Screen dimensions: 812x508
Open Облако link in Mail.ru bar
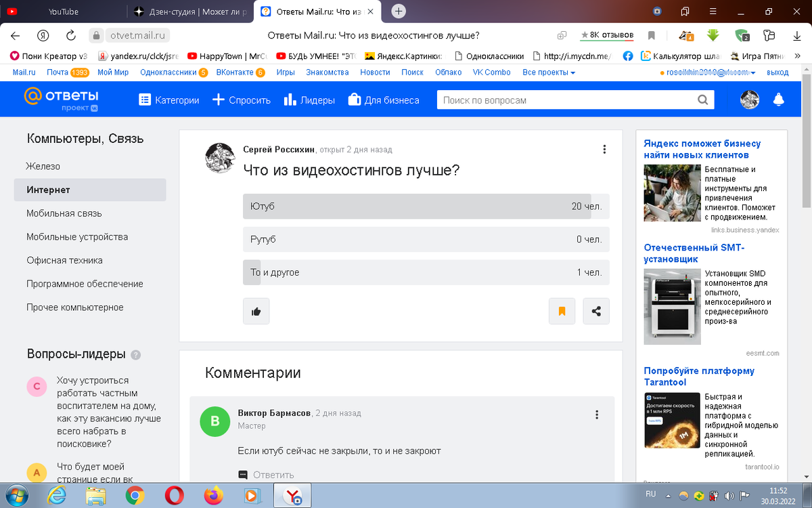[448, 72]
